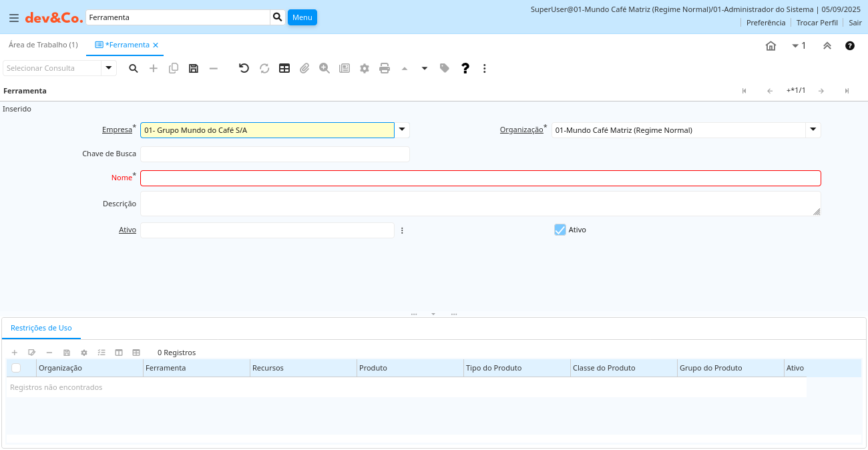Click the zoom across icon

pyautogui.click(x=324, y=68)
